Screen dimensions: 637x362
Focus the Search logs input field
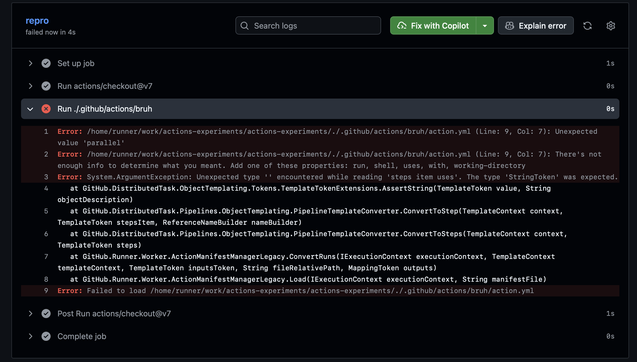[x=308, y=26]
